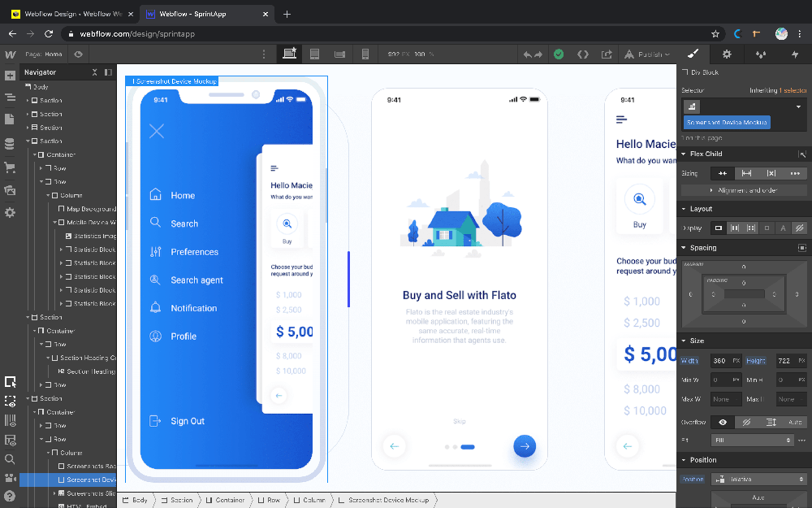Open the Ecommerce cart panel
This screenshot has height=508, width=812.
(x=10, y=167)
